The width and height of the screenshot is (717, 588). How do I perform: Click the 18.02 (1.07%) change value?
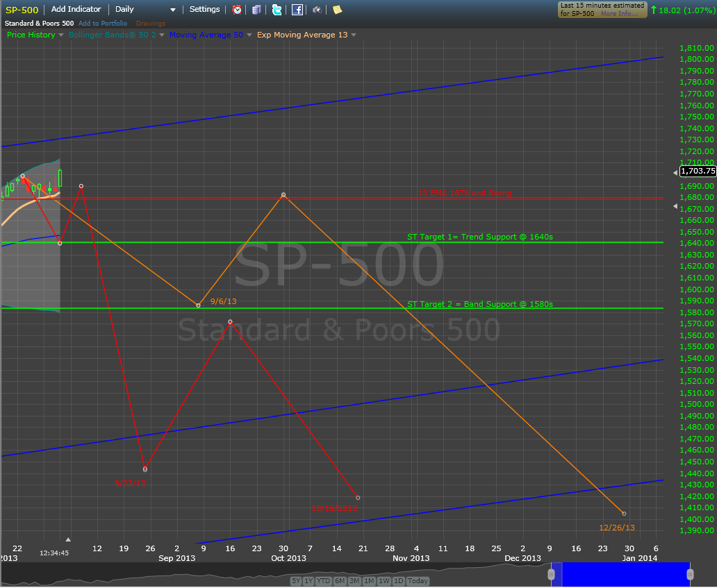point(687,10)
